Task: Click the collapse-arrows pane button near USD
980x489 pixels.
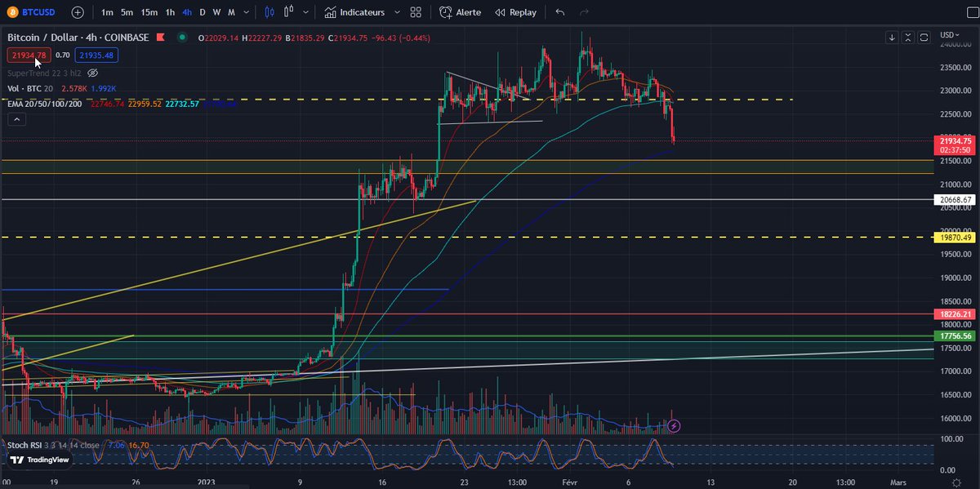Action: [908, 38]
